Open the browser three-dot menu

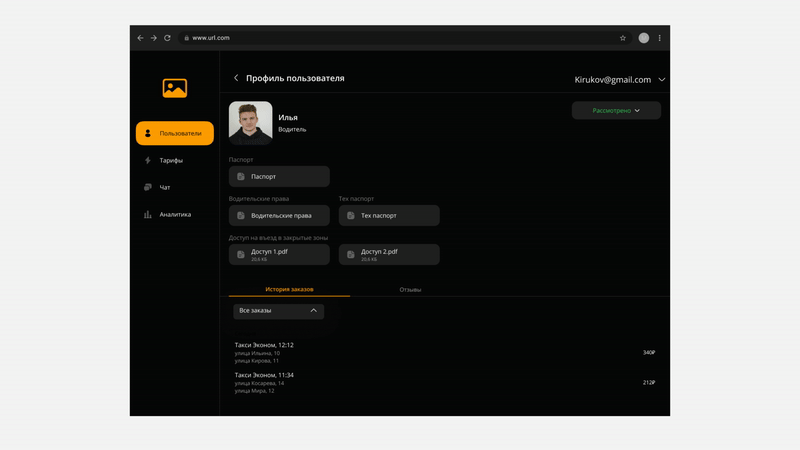pos(660,38)
